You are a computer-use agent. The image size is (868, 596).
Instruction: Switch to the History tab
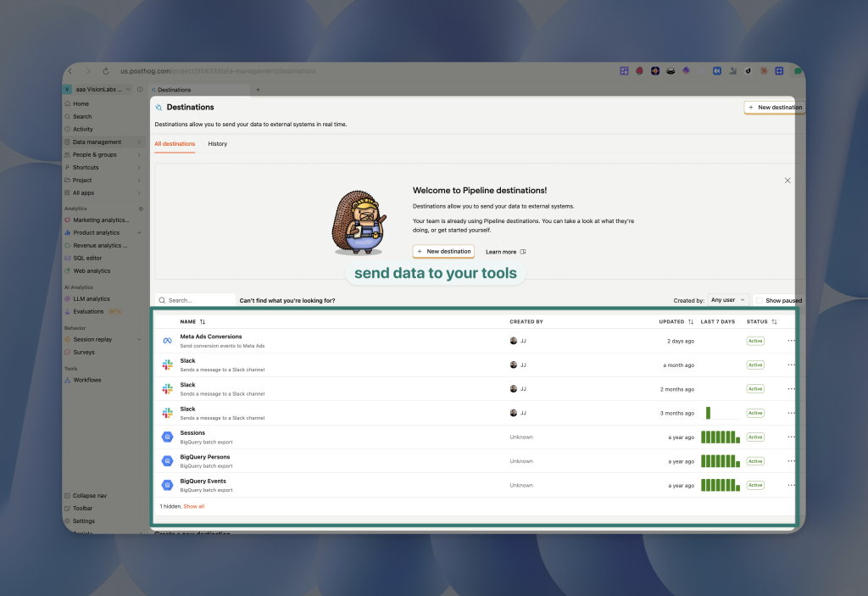(218, 144)
